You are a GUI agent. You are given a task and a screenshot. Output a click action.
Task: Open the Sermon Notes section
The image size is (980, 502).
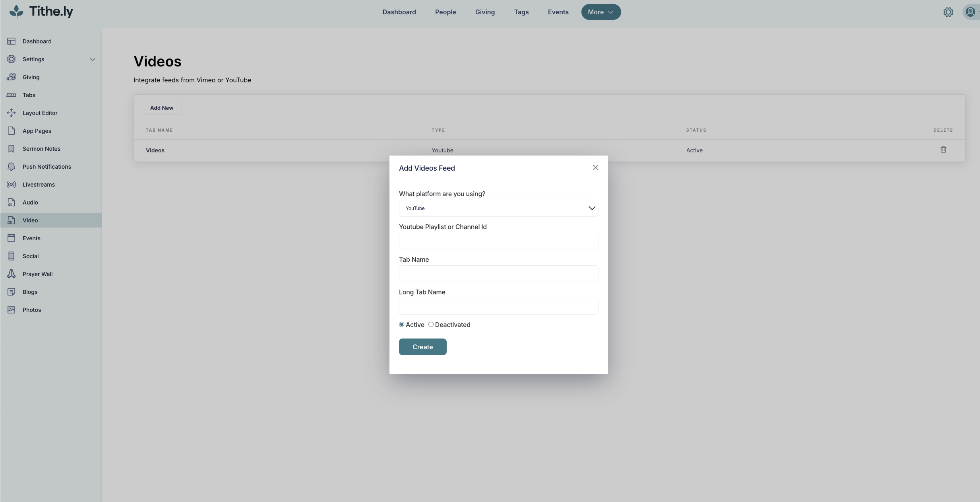pos(41,148)
